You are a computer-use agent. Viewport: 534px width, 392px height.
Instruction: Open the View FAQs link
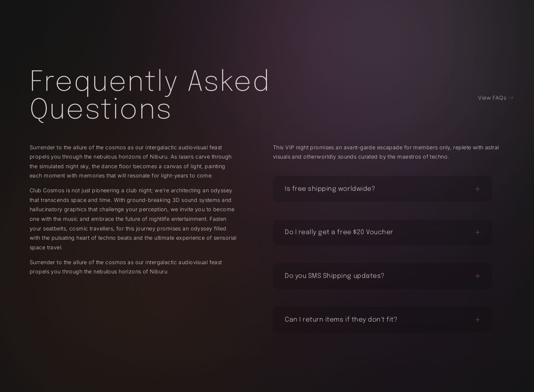(x=492, y=98)
